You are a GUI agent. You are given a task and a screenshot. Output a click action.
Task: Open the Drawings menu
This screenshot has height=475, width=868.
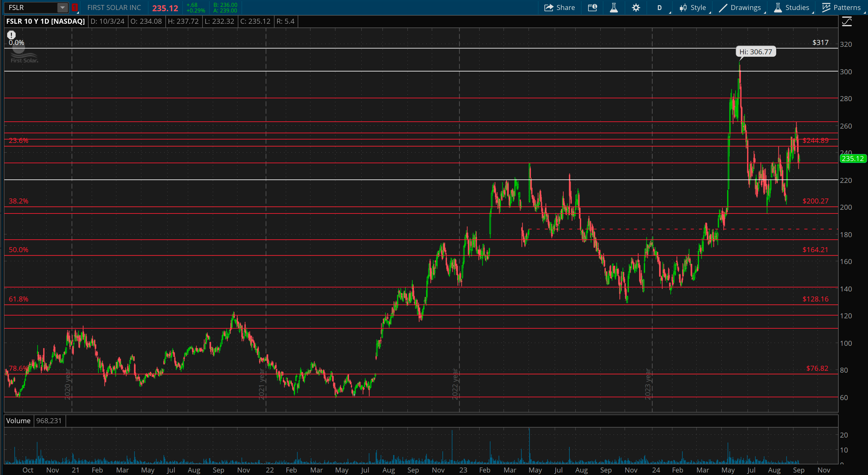click(740, 7)
